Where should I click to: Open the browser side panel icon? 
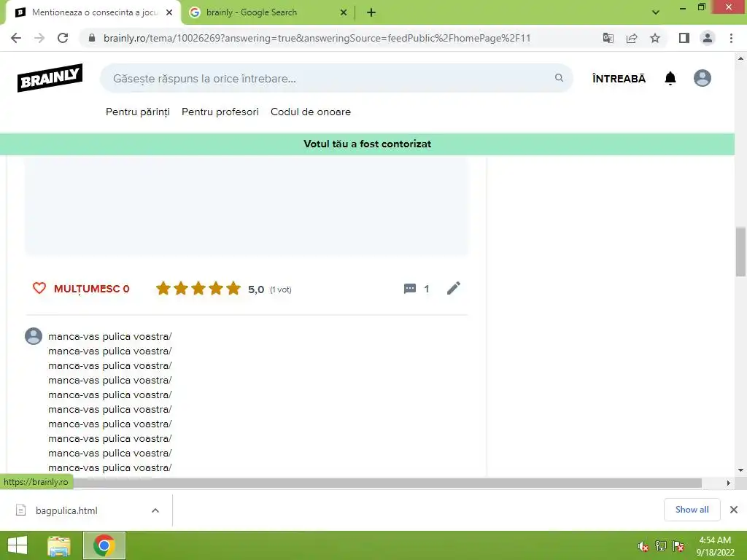pyautogui.click(x=684, y=38)
